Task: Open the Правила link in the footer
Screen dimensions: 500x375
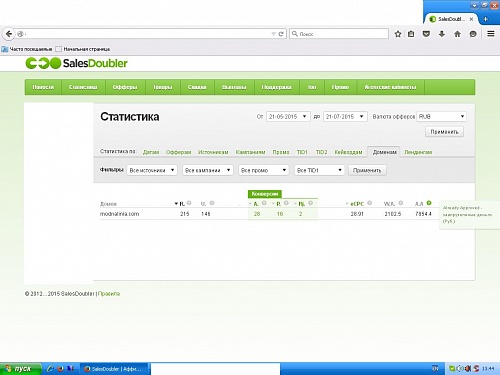Action: click(109, 294)
